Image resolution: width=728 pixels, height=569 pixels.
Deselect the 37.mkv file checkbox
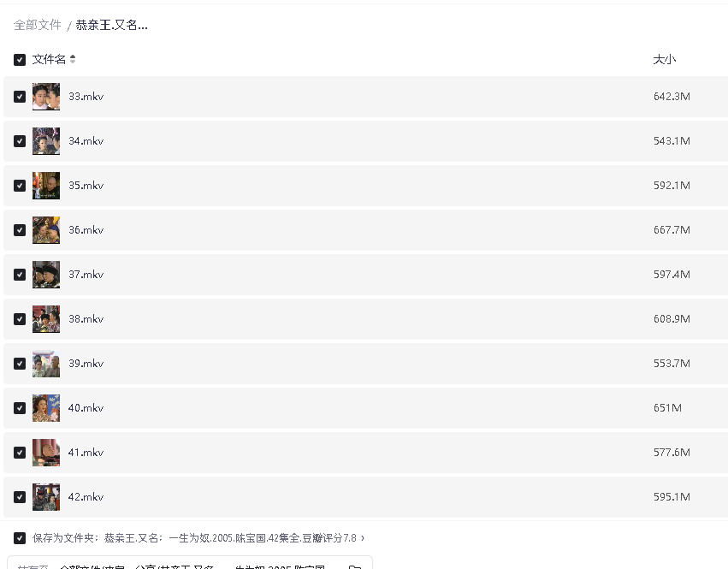[x=20, y=275]
